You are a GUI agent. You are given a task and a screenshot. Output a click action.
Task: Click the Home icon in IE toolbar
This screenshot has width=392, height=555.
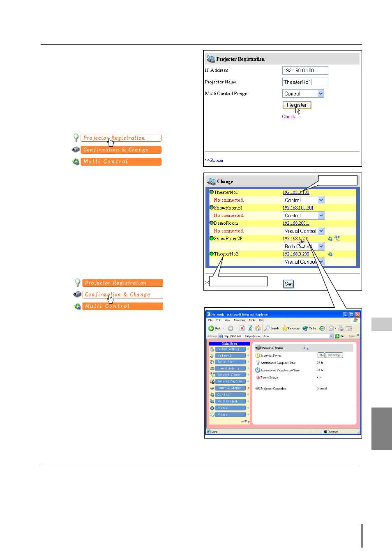tap(258, 328)
